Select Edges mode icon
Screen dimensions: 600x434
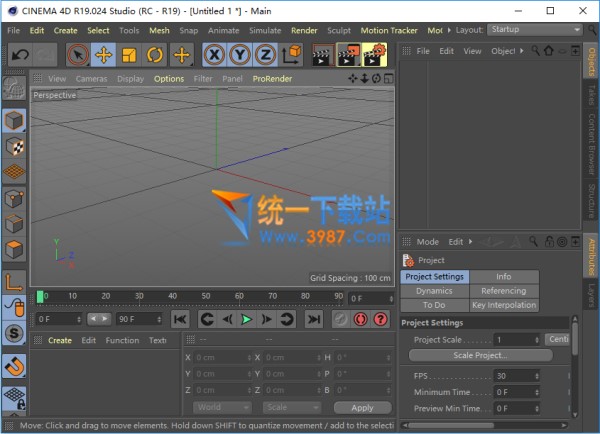click(x=14, y=224)
